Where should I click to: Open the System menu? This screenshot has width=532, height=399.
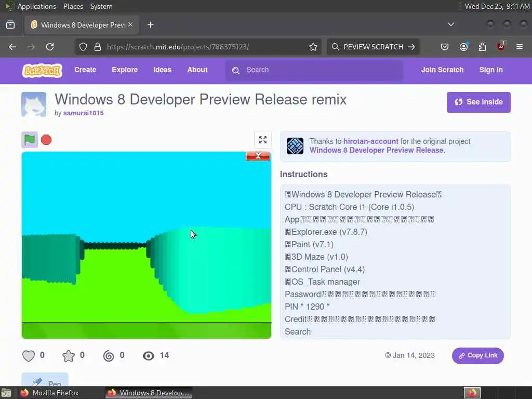101,6
